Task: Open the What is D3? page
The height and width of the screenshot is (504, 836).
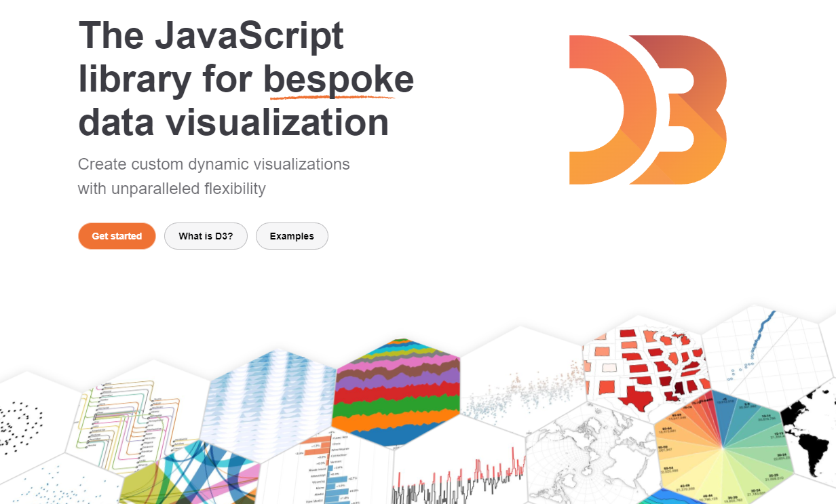Action: (206, 236)
